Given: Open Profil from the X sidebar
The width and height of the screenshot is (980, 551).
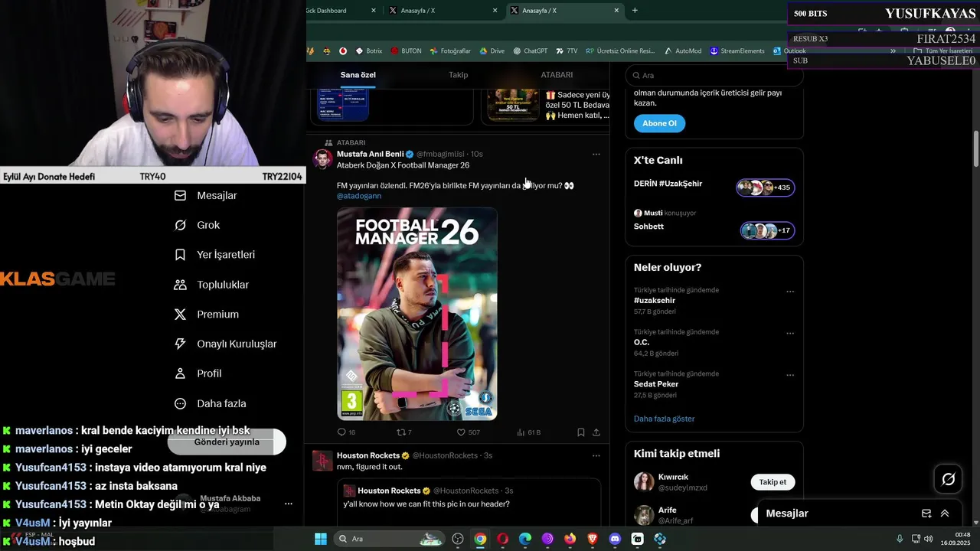Looking at the screenshot, I should (198, 373).
